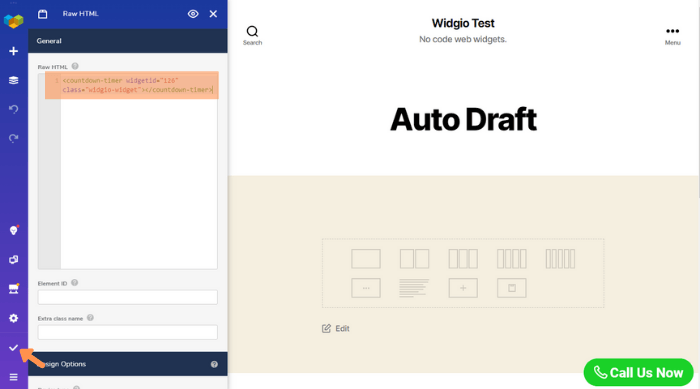Screen dimensions: 700x389
Task: Focus the Element ID input field
Action: pos(128,297)
